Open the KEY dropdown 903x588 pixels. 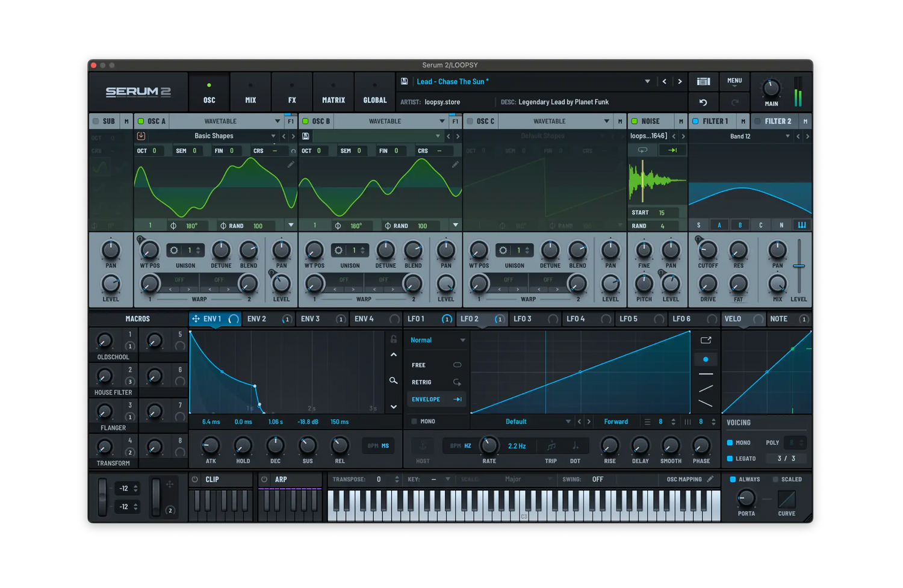[x=448, y=480]
